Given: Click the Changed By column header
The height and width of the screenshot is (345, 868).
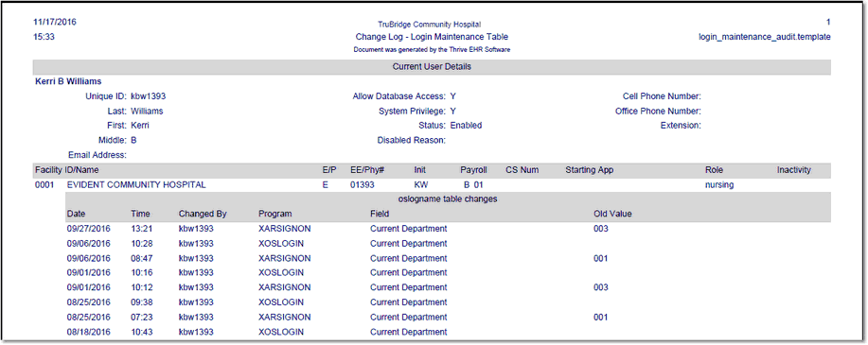Looking at the screenshot, I should click(x=204, y=214).
